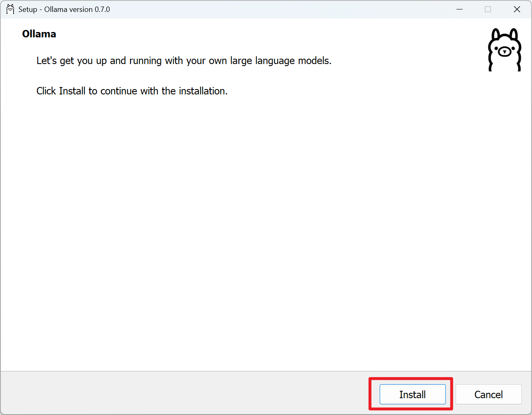Screen dimensions: 532x415
Task: Click the Ollama heading text
Action: pyautogui.click(x=39, y=34)
